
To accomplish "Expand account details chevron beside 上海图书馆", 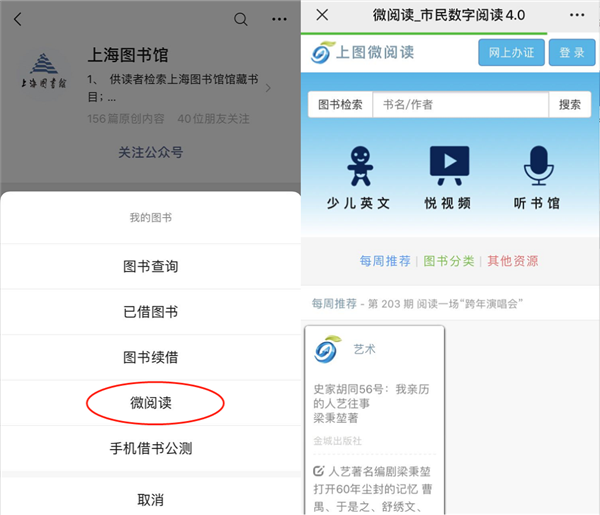I will click(x=268, y=88).
